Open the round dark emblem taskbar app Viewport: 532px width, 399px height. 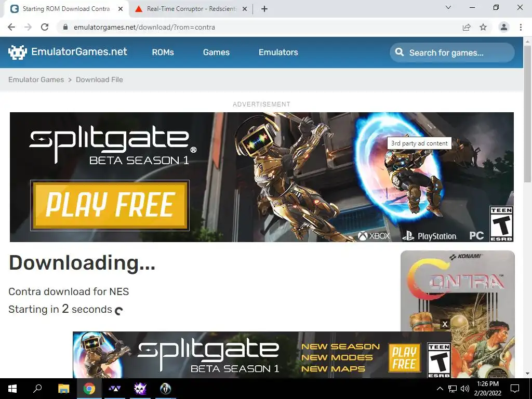point(165,389)
